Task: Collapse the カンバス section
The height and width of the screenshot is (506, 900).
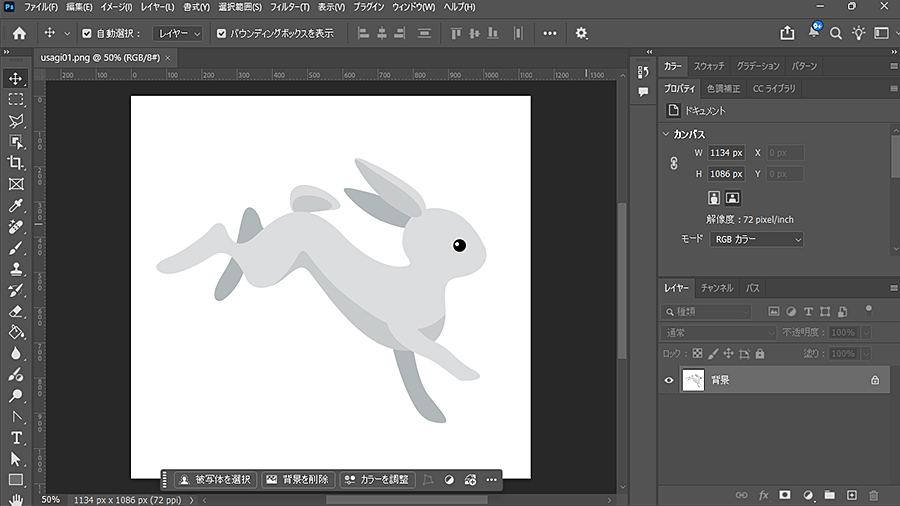Action: click(x=667, y=134)
